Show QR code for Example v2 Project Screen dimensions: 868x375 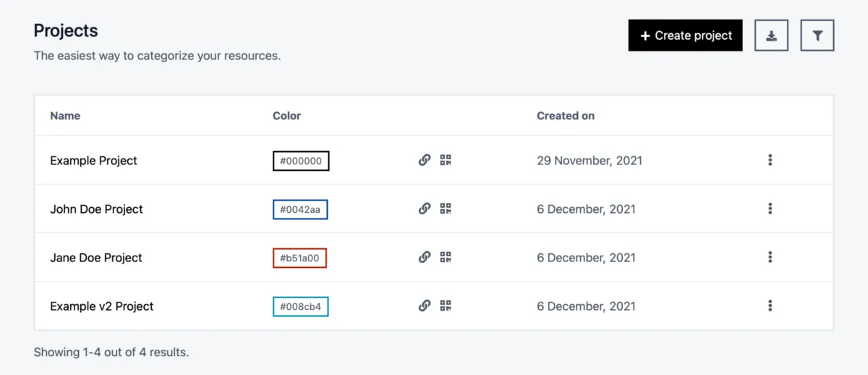pyautogui.click(x=446, y=306)
